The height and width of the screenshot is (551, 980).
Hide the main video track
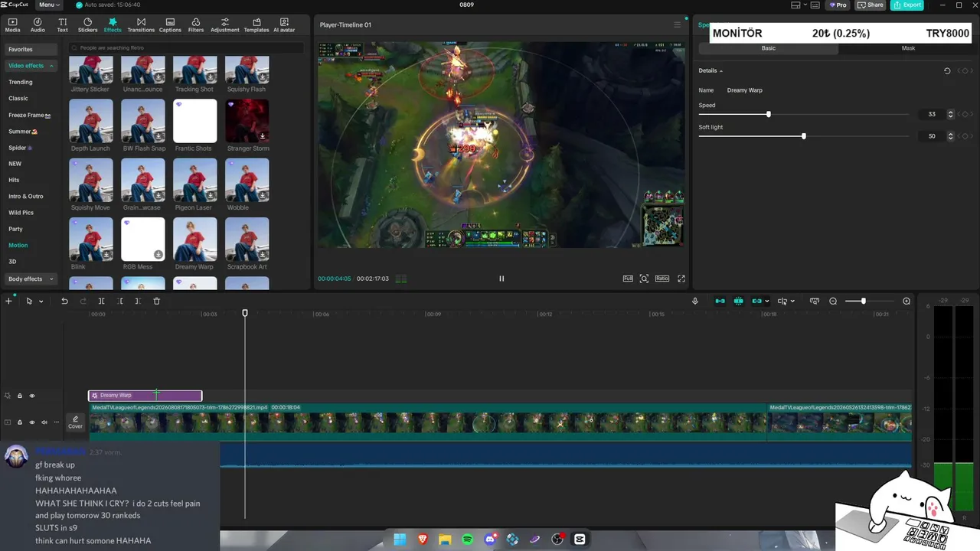tap(32, 422)
